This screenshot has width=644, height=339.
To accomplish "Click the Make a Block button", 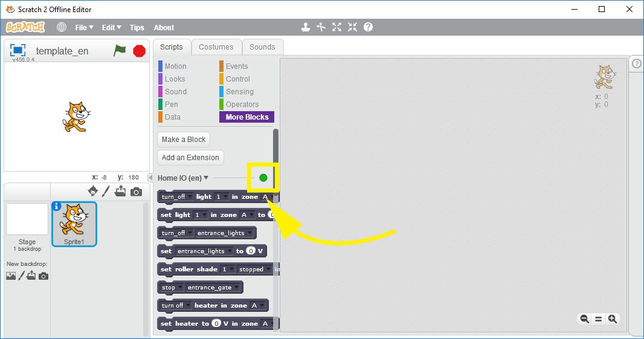I will pos(184,140).
